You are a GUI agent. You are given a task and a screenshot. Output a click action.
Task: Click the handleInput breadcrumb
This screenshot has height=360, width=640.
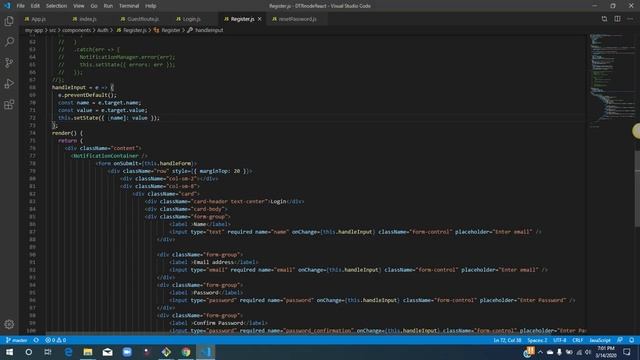tap(209, 30)
